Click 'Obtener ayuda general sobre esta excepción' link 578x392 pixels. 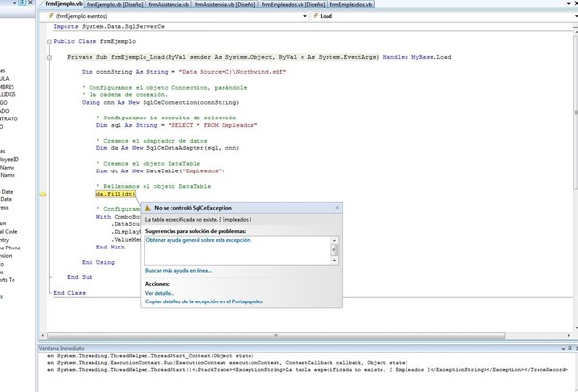point(198,241)
